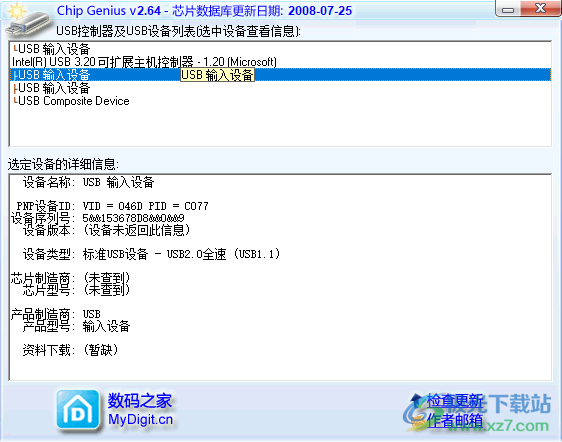The image size is (562, 442).
Task: Click the 设备类型 标准USB设备 line
Action: pos(151,254)
